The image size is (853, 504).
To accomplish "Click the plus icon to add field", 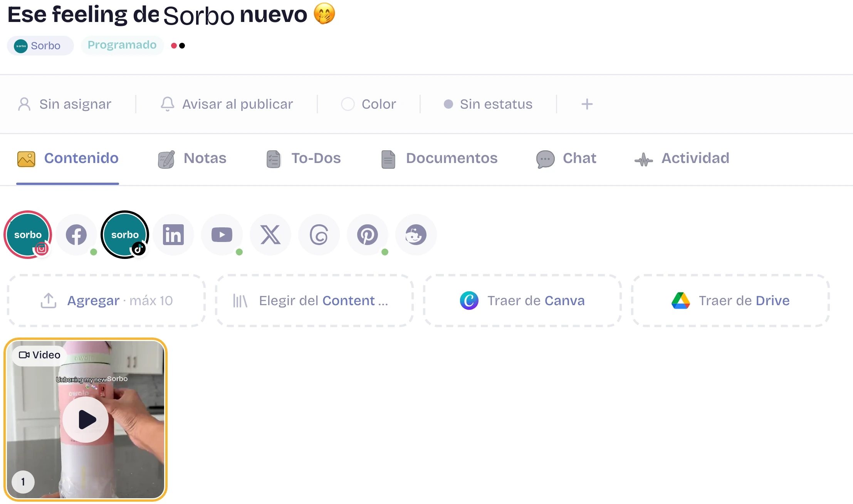I will [587, 104].
